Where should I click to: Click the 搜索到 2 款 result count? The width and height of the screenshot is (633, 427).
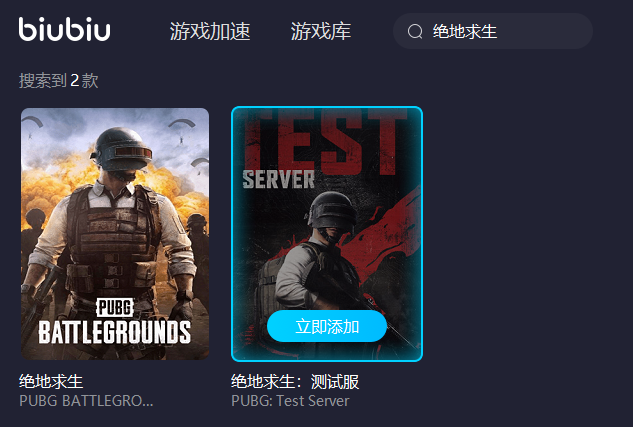tap(59, 81)
